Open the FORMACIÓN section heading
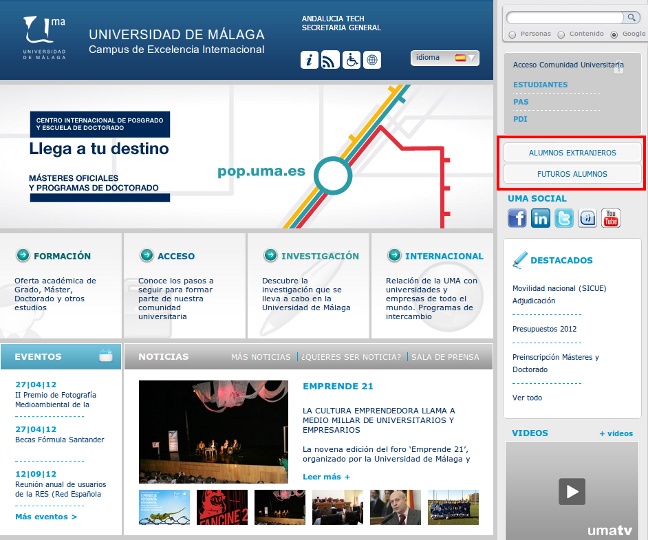 (x=62, y=256)
